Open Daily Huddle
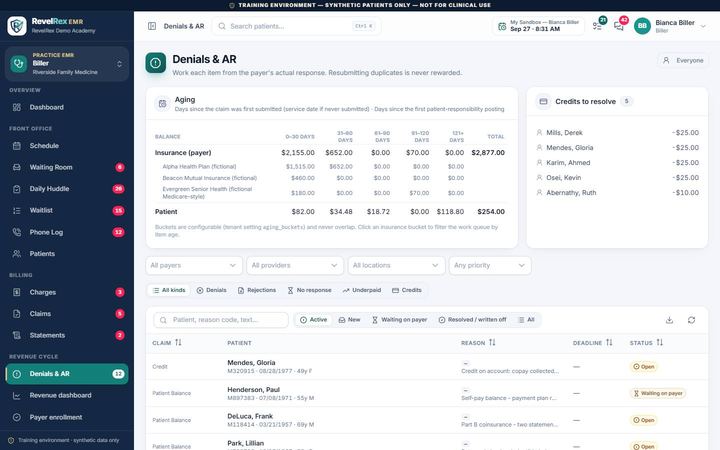The width and height of the screenshot is (720, 450). click(67, 189)
